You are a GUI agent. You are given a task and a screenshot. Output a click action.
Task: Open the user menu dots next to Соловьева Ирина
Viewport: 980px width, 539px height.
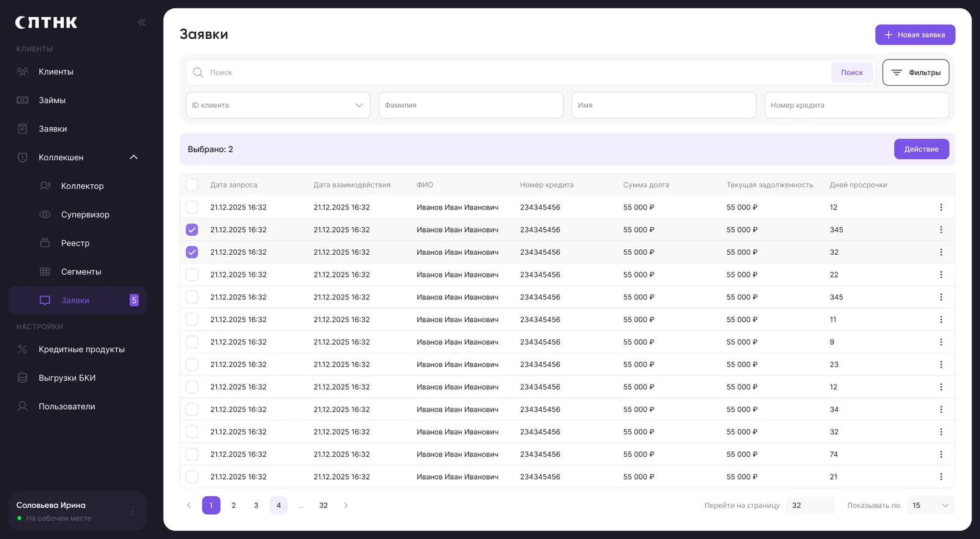point(132,511)
